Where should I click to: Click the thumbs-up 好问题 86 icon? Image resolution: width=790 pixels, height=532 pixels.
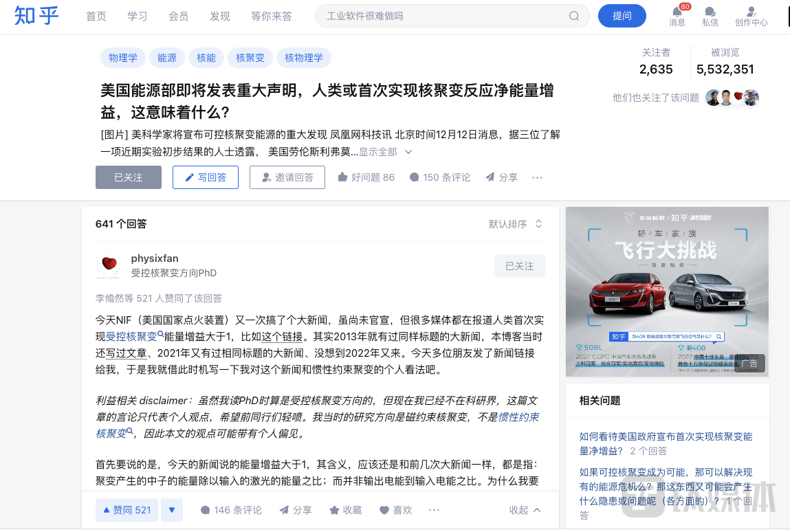[342, 177]
